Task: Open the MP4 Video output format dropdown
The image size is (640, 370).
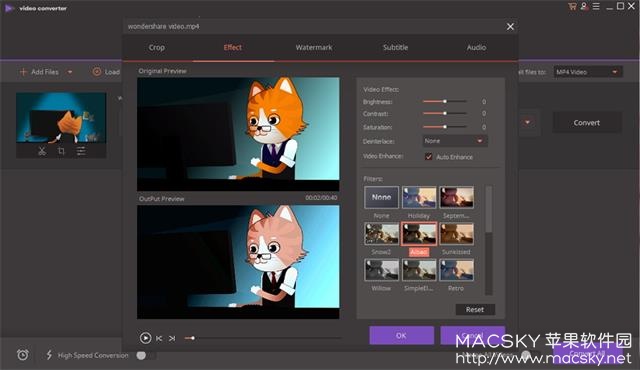Action: click(x=588, y=72)
